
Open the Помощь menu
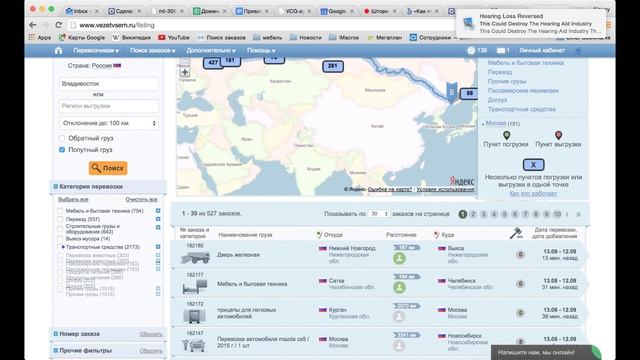click(261, 51)
